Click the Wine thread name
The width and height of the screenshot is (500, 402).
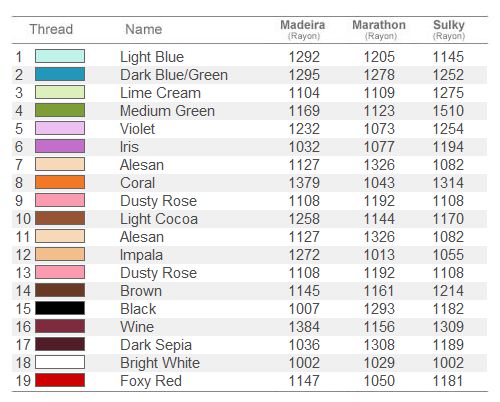point(137,327)
